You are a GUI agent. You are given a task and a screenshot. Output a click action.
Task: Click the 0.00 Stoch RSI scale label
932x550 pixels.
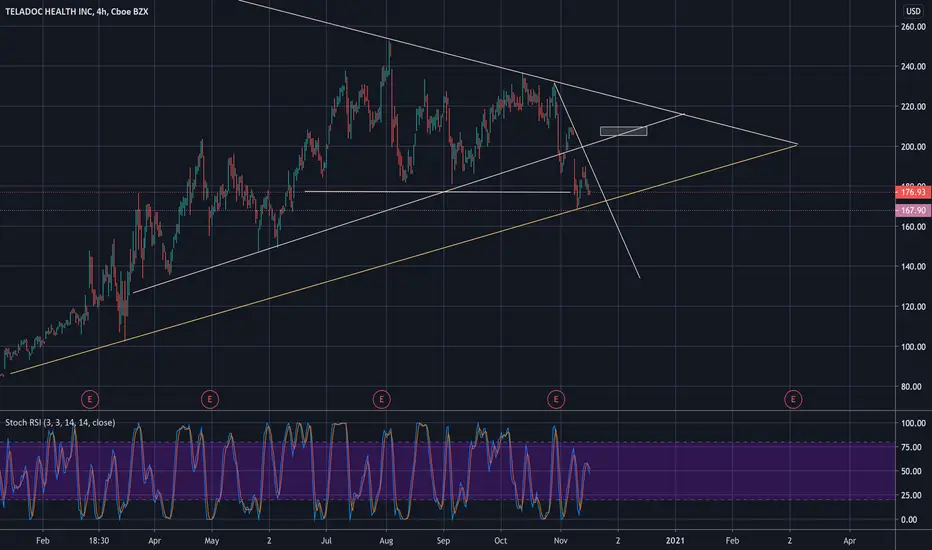pos(909,520)
